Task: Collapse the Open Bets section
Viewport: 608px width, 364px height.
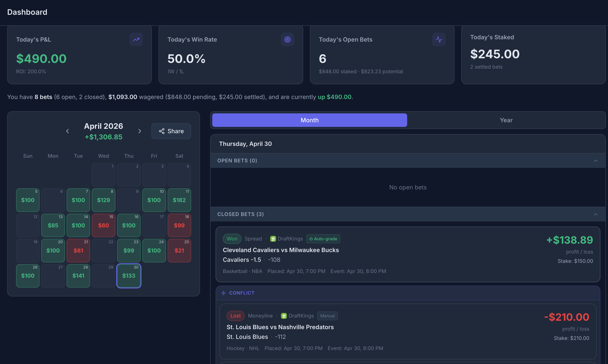Action: 596,161
